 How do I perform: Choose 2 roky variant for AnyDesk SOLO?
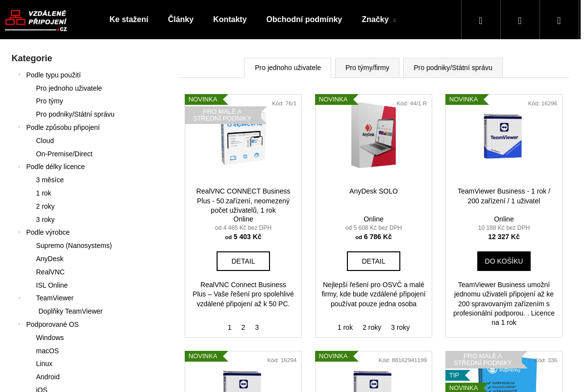(372, 327)
